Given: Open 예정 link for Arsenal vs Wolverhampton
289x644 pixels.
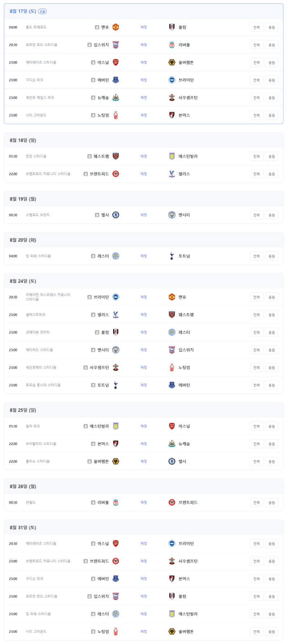Looking at the screenshot, I should [x=144, y=62].
